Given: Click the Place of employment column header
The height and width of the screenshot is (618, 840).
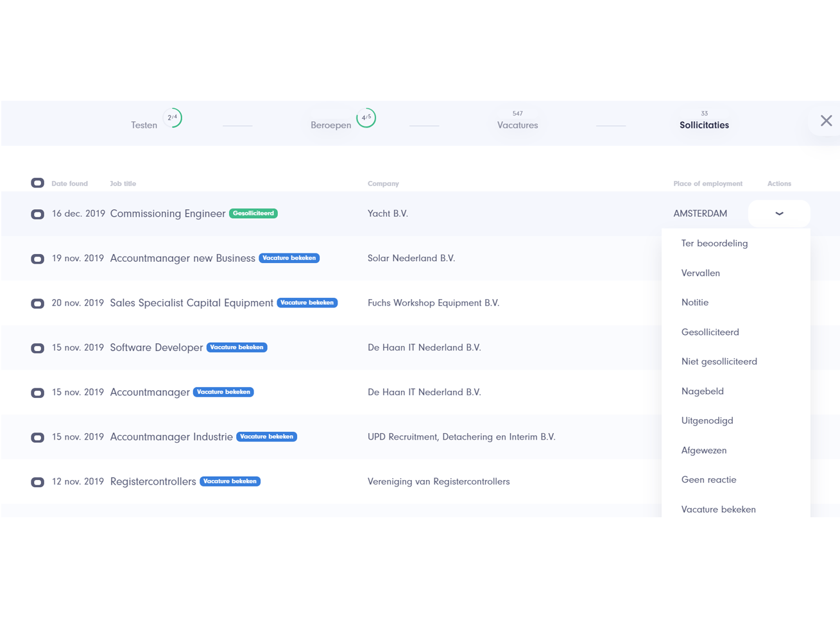Looking at the screenshot, I should pos(708,184).
